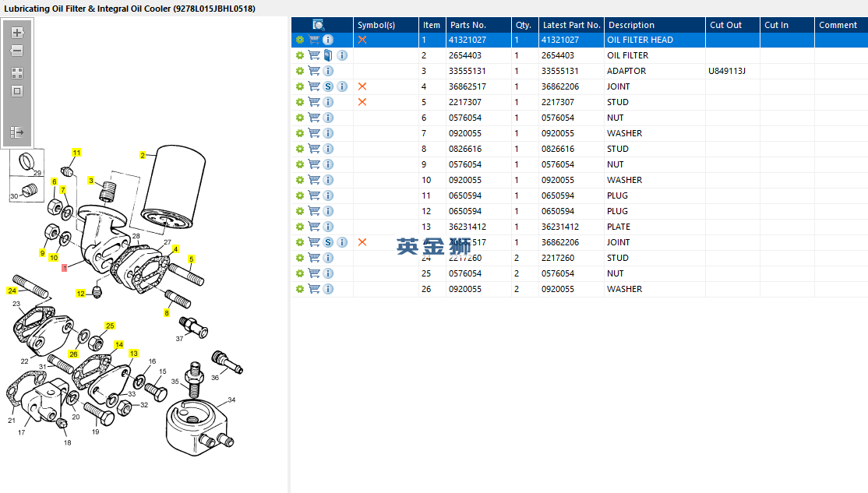Show info for PLATE 36231412
Screen dimensions: 868x493
(328, 227)
